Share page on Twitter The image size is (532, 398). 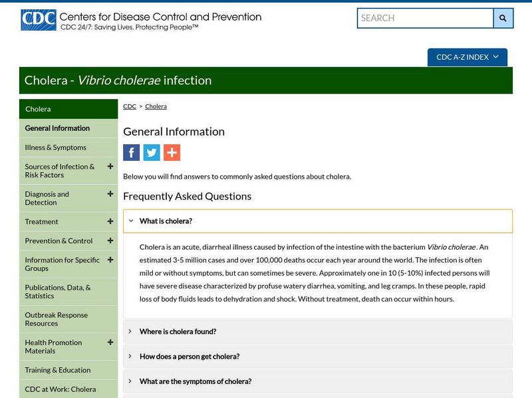pos(152,153)
